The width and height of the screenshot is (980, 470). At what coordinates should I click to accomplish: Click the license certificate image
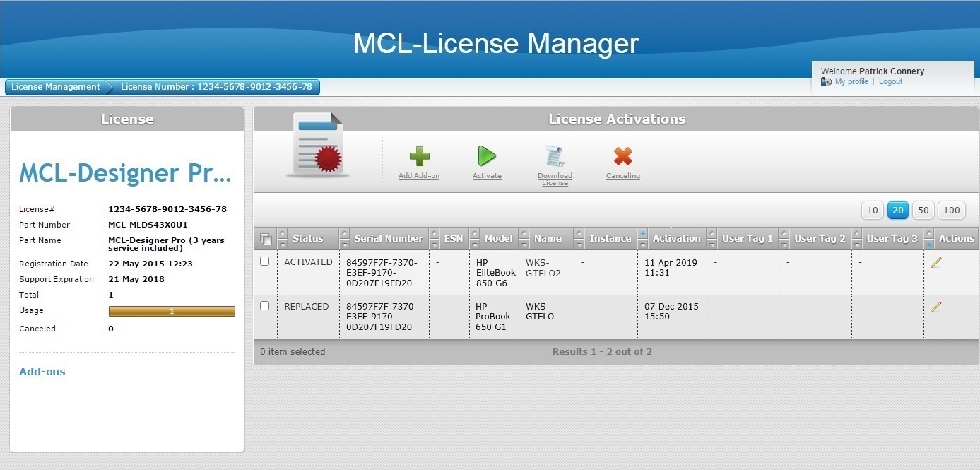318,146
